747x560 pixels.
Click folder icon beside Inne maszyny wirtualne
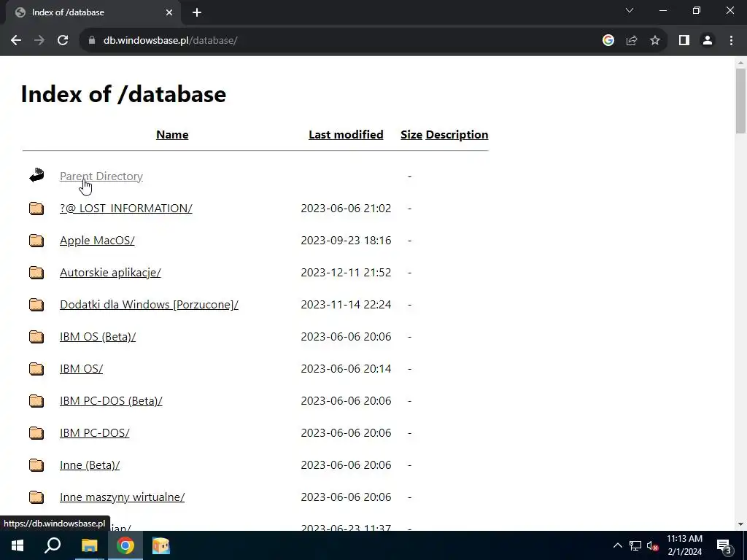click(36, 497)
